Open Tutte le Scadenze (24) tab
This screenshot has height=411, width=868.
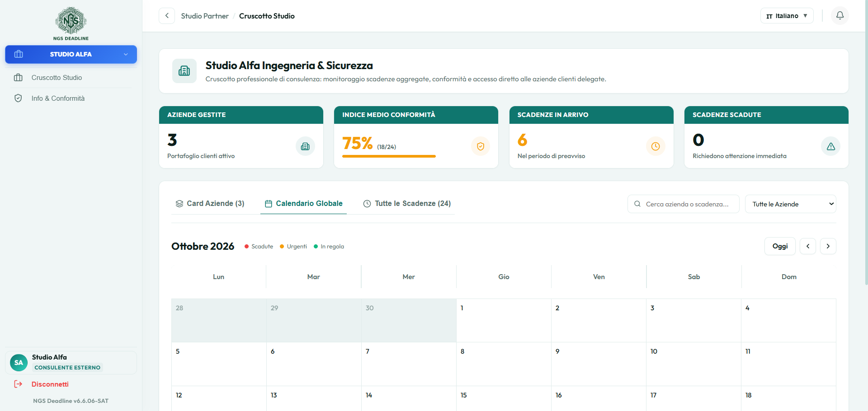coord(407,204)
